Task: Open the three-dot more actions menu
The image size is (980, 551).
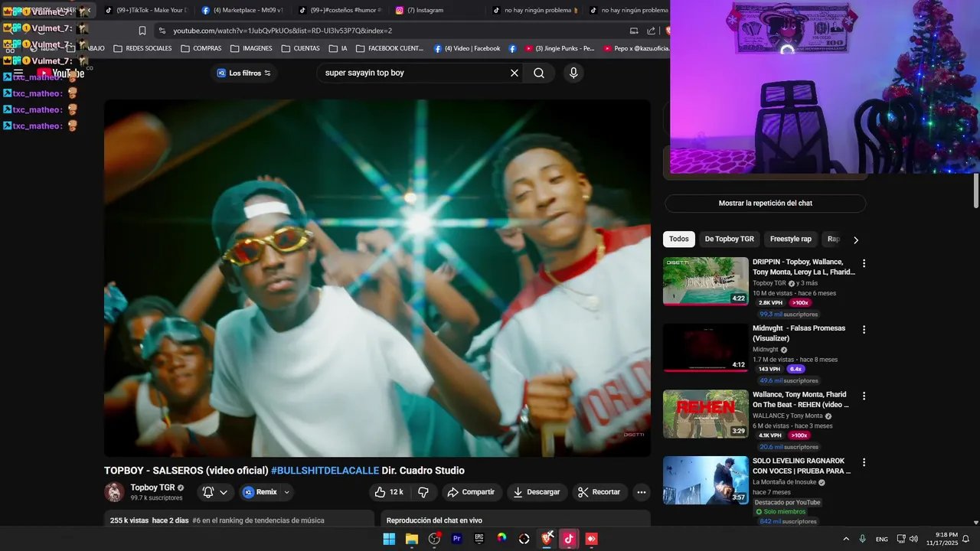Action: click(642, 492)
